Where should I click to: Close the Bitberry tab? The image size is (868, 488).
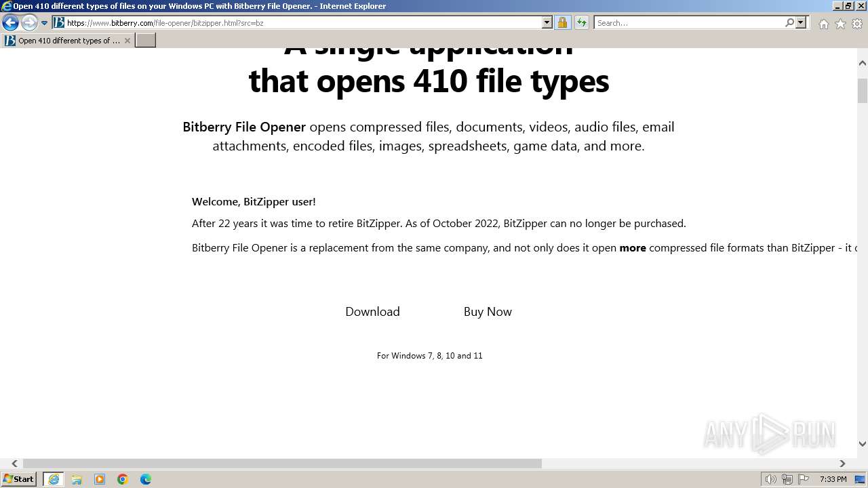(127, 41)
